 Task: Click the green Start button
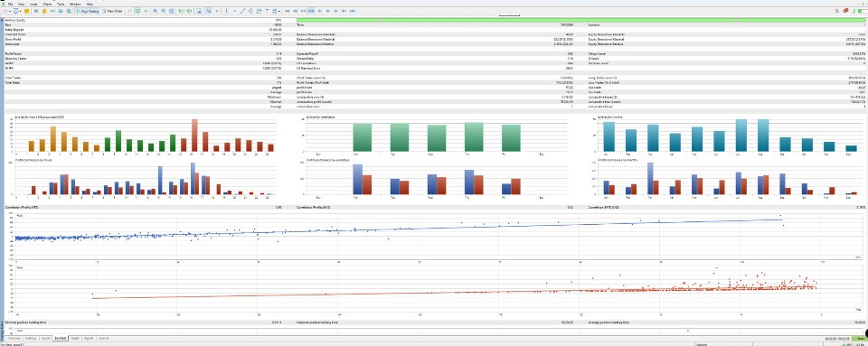(860, 338)
